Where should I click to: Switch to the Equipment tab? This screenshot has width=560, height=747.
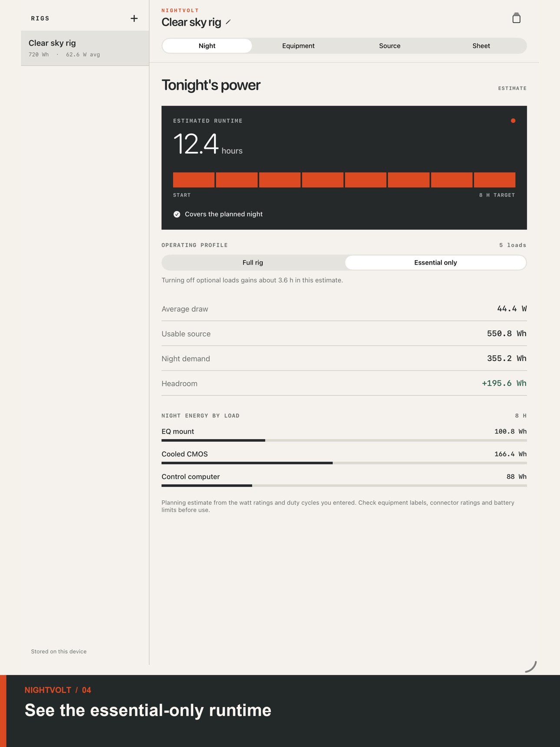point(298,46)
